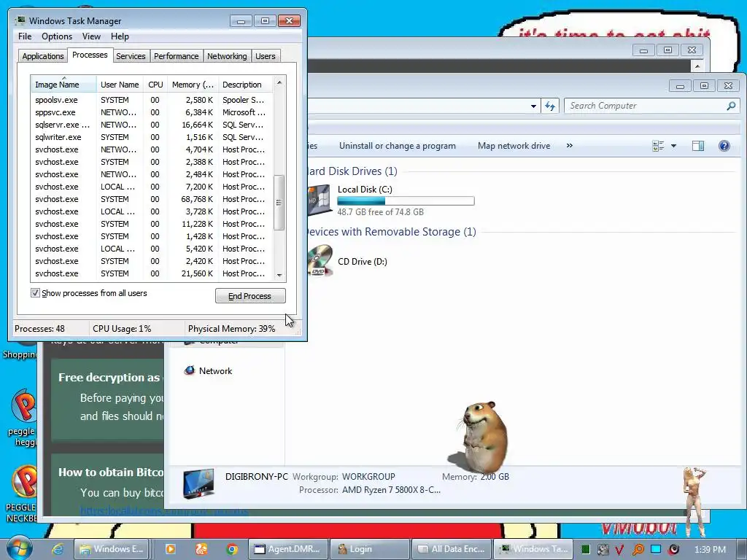Click the End Process button
This screenshot has width=747, height=560.
tap(250, 296)
